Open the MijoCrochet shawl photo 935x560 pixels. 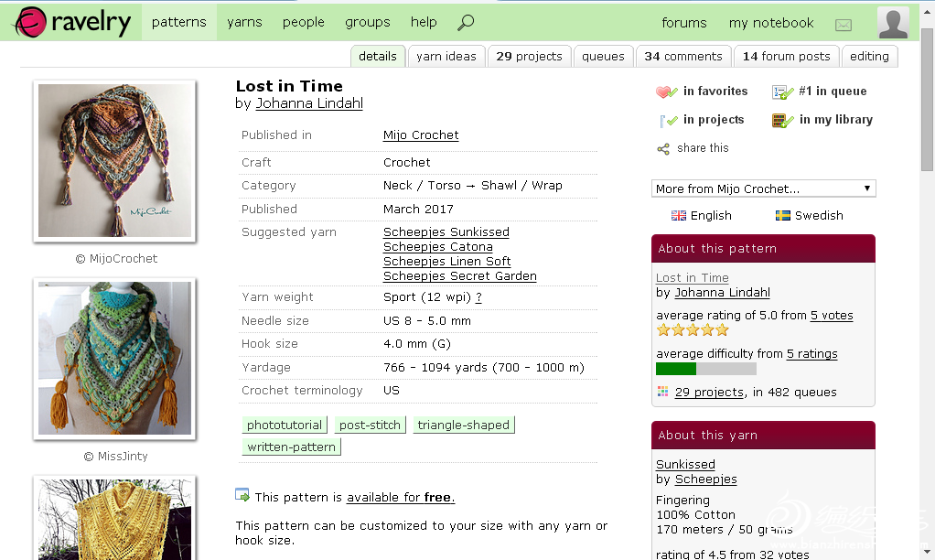click(x=115, y=160)
